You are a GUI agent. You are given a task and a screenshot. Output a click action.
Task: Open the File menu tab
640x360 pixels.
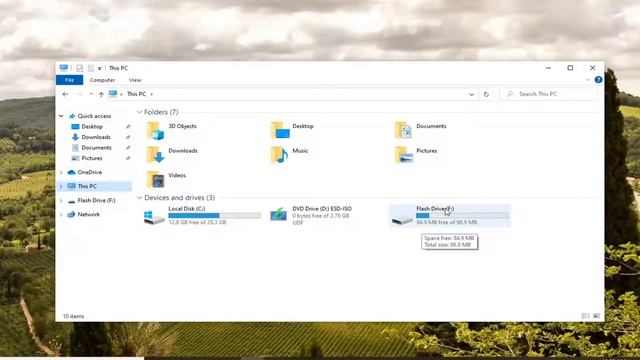coord(69,80)
